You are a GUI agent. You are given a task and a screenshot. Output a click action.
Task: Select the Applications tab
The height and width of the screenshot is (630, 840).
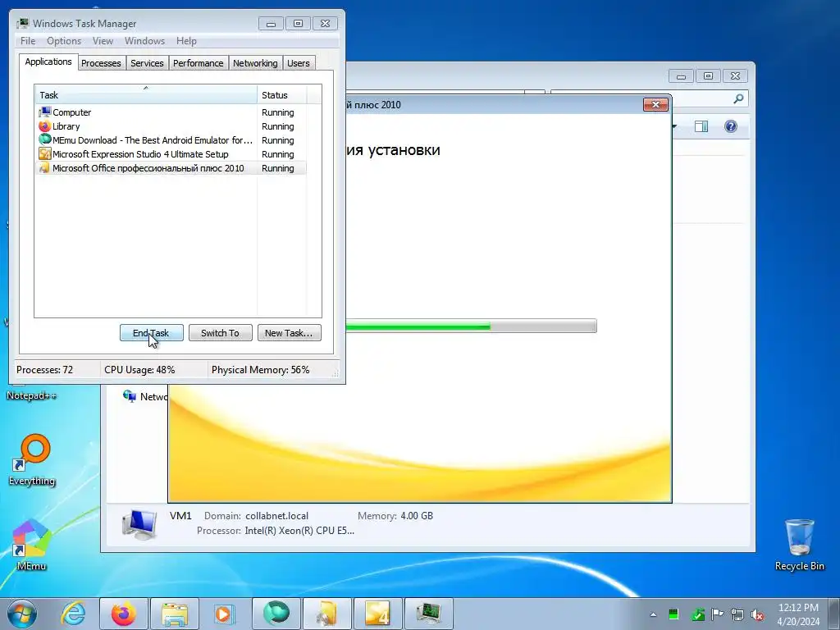[48, 62]
